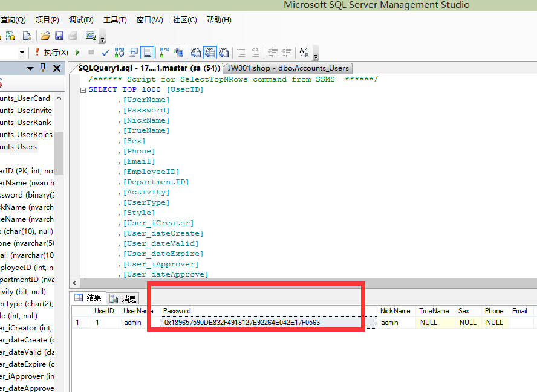
Task: Select the unts_UserInvite table node
Action: [26, 111]
